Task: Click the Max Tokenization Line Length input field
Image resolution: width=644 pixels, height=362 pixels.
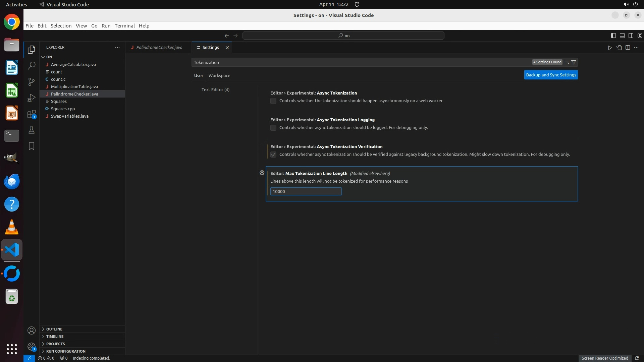Action: tap(306, 192)
